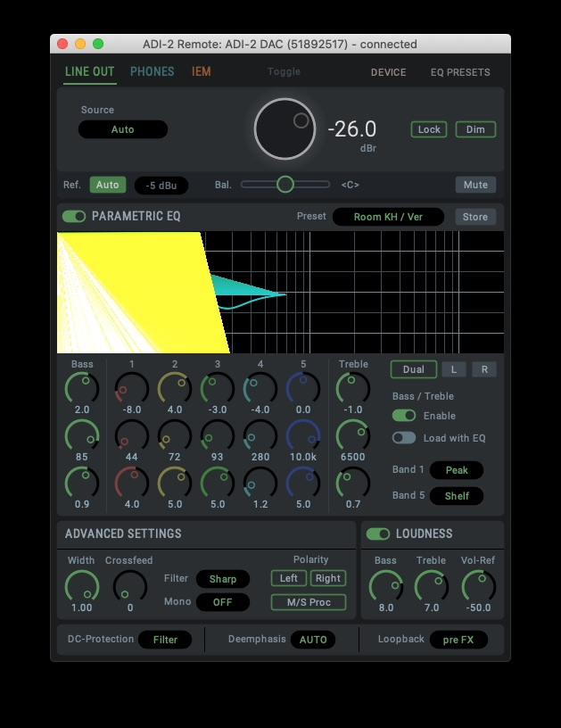Switch to the LINE OUT tab
The image size is (561, 728).
point(89,71)
